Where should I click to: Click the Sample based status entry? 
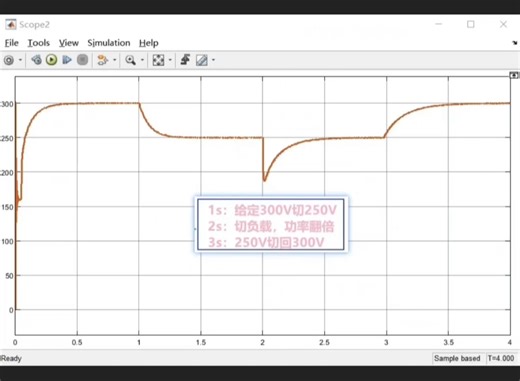point(457,358)
